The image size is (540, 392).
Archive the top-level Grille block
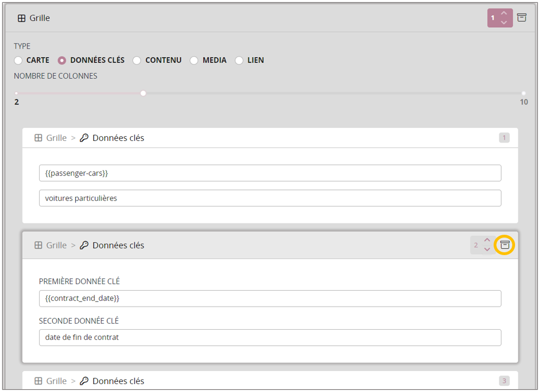[x=522, y=18]
